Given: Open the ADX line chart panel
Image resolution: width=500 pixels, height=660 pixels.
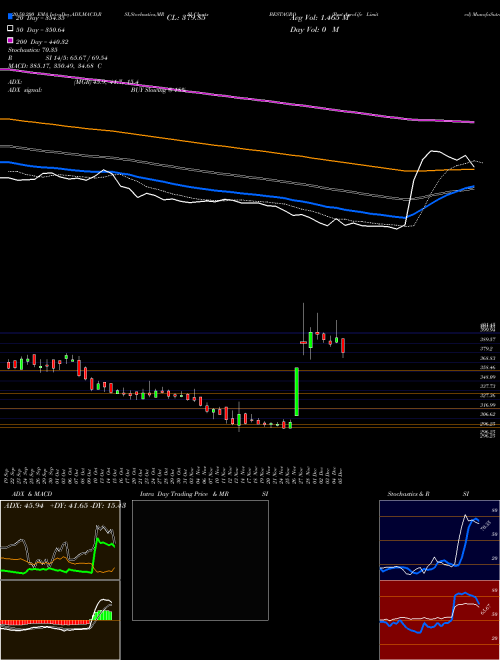Looking at the screenshot, I should pos(60,540).
